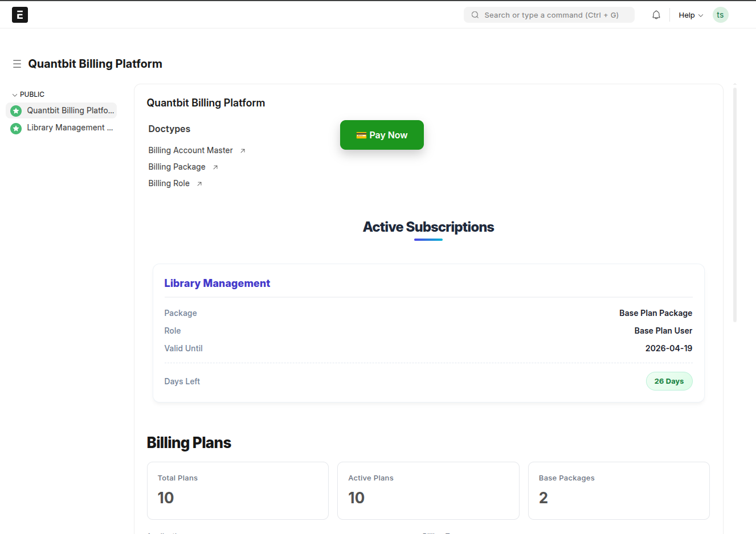Click the Total Plans number card
Screen dimensions: 756x534
pyautogui.click(x=238, y=490)
